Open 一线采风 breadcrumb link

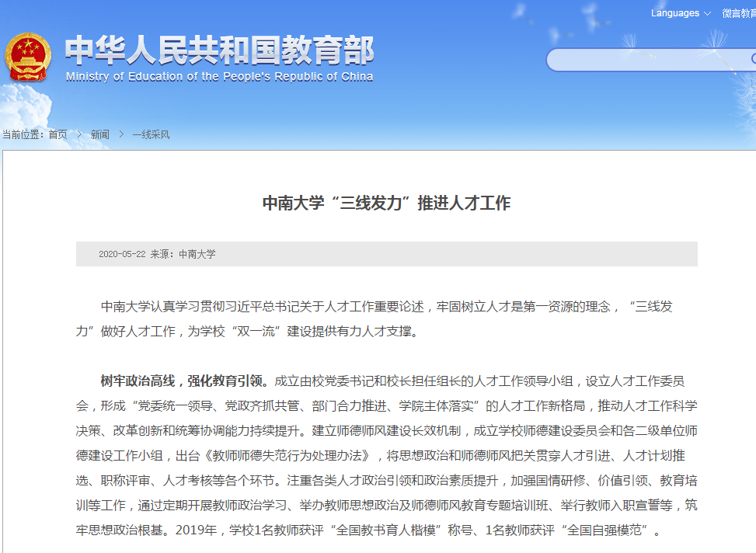tap(151, 134)
